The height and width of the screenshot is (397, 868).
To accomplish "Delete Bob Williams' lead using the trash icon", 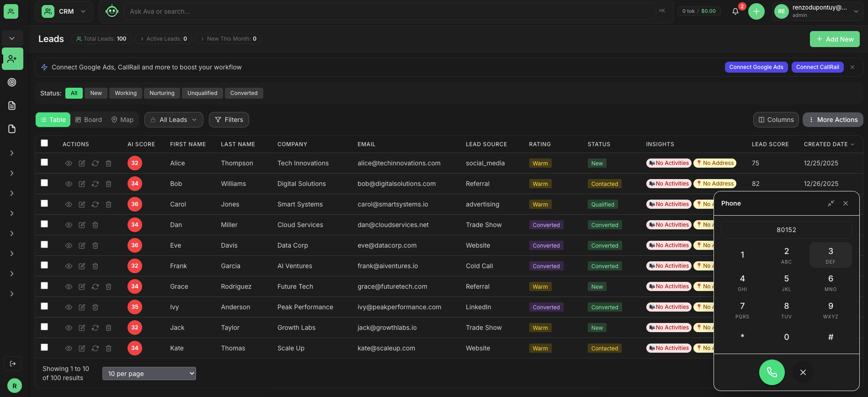I will [x=108, y=184].
